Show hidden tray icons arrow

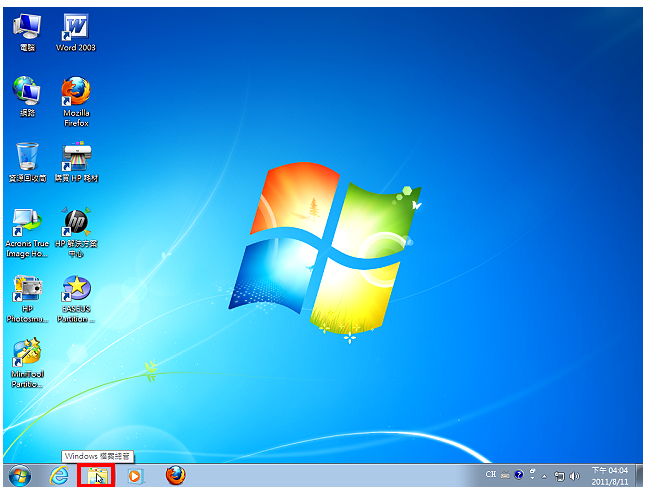[544, 477]
